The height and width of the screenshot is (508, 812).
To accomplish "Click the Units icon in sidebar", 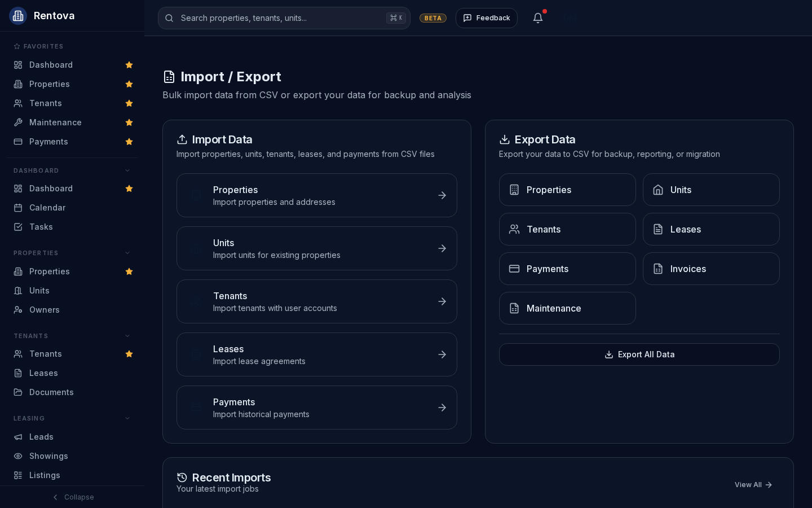I will (18, 291).
